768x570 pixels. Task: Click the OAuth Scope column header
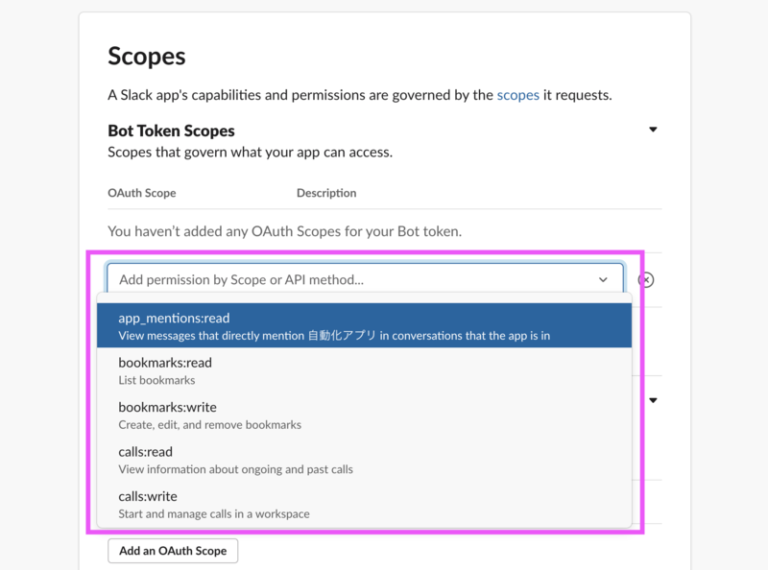pyautogui.click(x=142, y=193)
